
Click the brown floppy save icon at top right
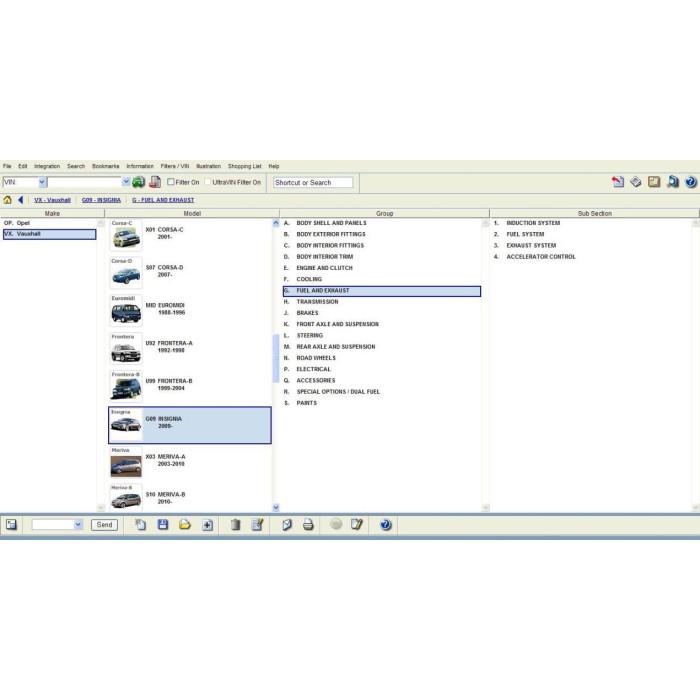(x=654, y=182)
